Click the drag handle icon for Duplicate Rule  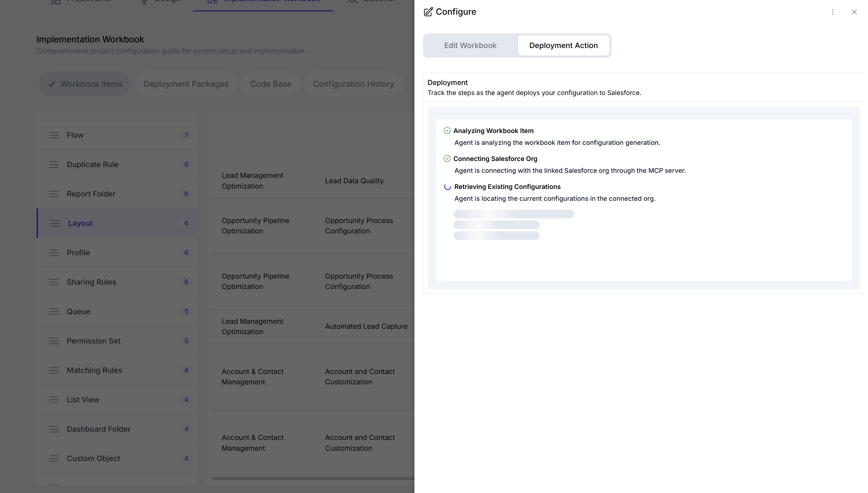coord(54,165)
